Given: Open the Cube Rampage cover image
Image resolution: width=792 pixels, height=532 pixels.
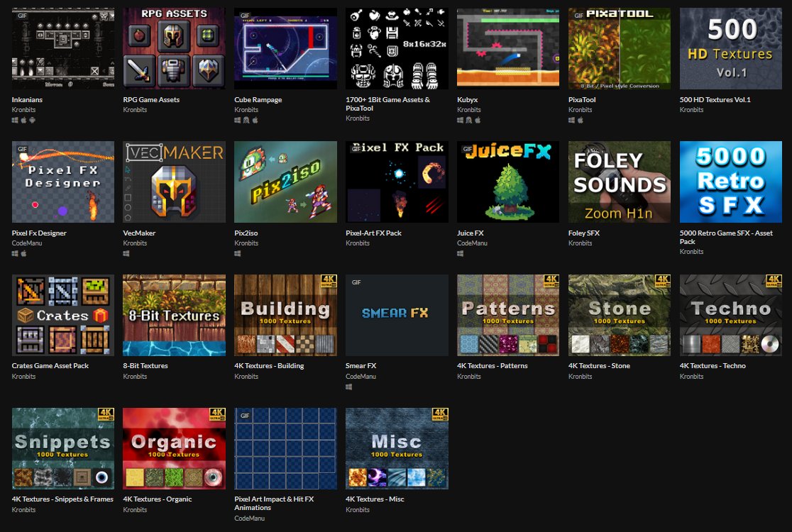Looking at the screenshot, I should tap(285, 48).
